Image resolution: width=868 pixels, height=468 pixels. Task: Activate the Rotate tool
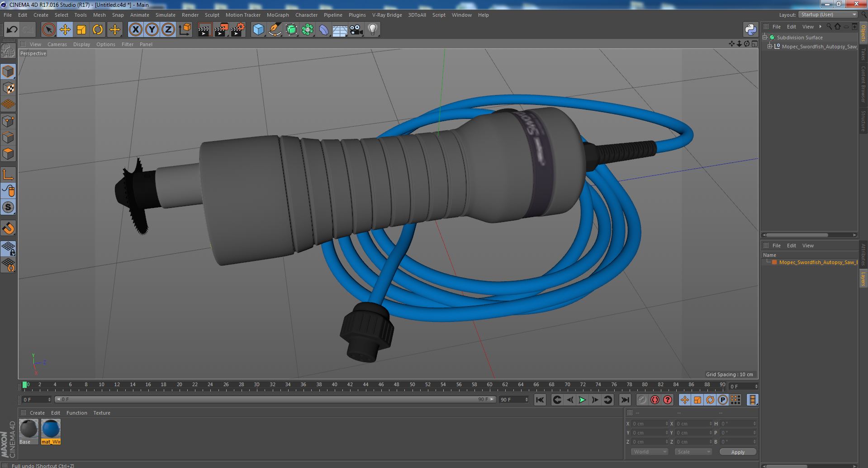pyautogui.click(x=98, y=30)
